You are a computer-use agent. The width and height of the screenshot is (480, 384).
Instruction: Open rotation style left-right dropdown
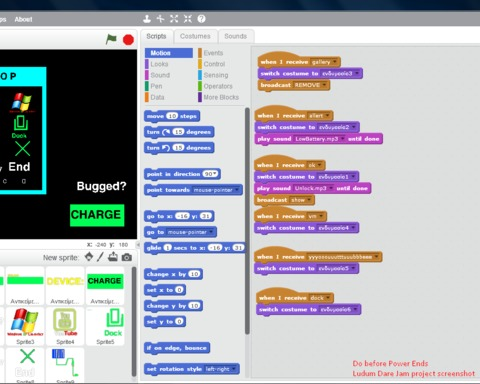(x=234, y=369)
